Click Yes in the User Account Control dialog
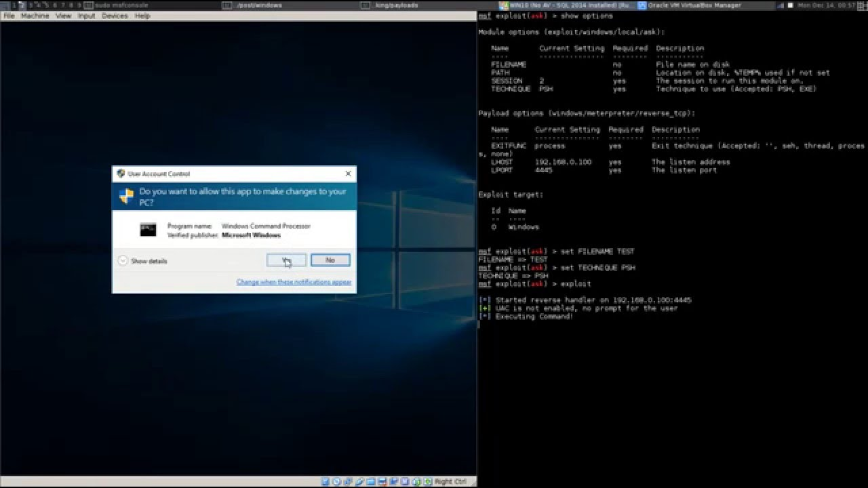Viewport: 868px width, 488px height. coord(285,260)
